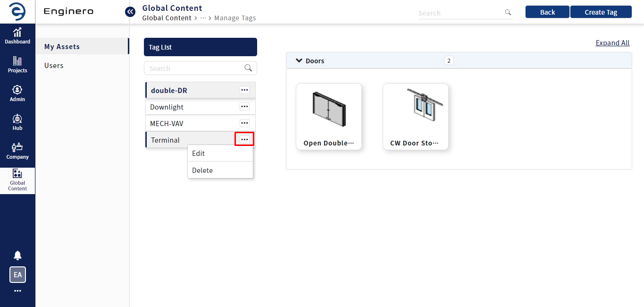Screen dimensions: 644x307
Task: Open the Dashboard from sidebar
Action: click(17, 36)
